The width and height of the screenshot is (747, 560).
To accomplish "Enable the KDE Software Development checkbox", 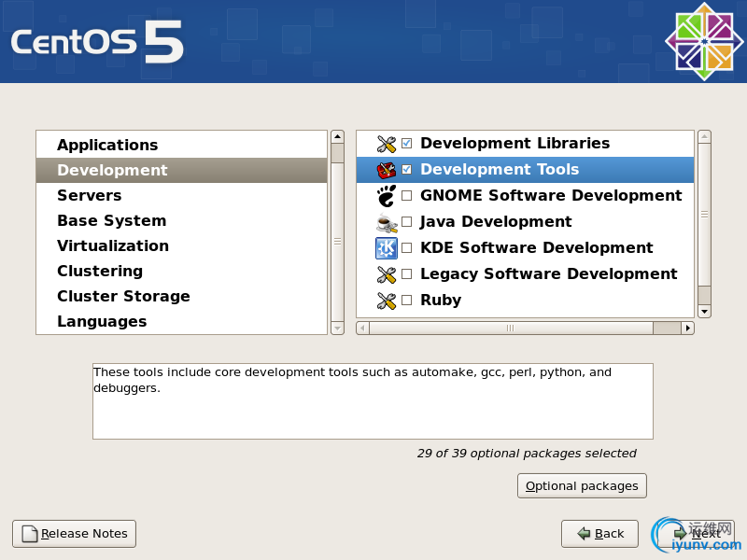I will pos(407,247).
